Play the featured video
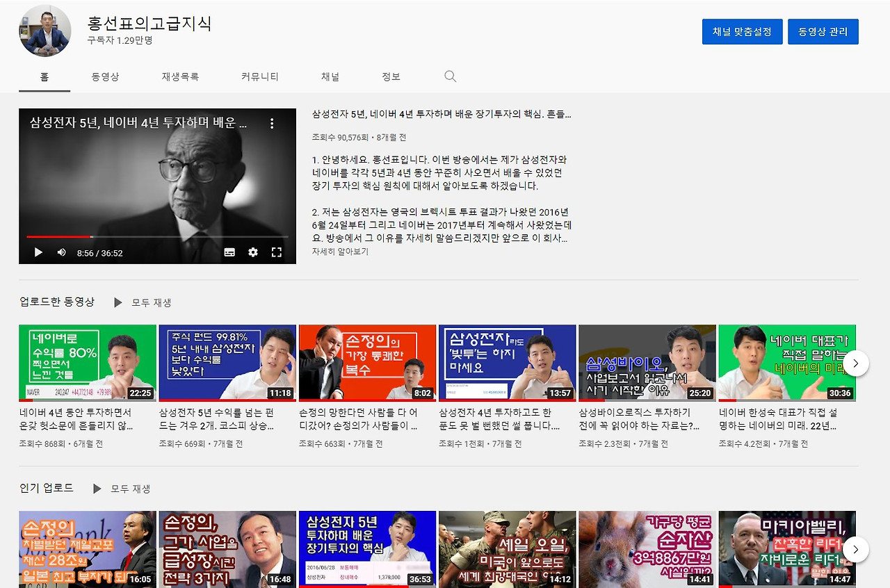The width and height of the screenshot is (890, 588). [x=38, y=252]
